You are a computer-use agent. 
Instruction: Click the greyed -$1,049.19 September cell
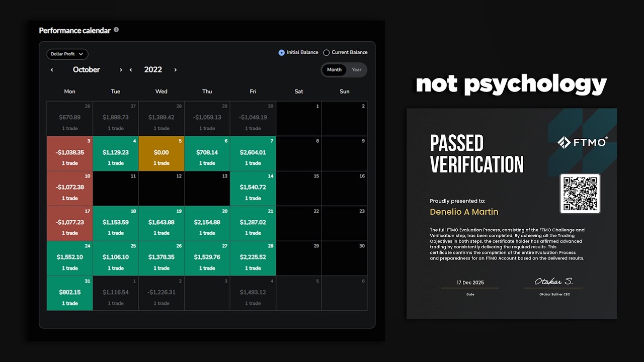[x=253, y=119]
